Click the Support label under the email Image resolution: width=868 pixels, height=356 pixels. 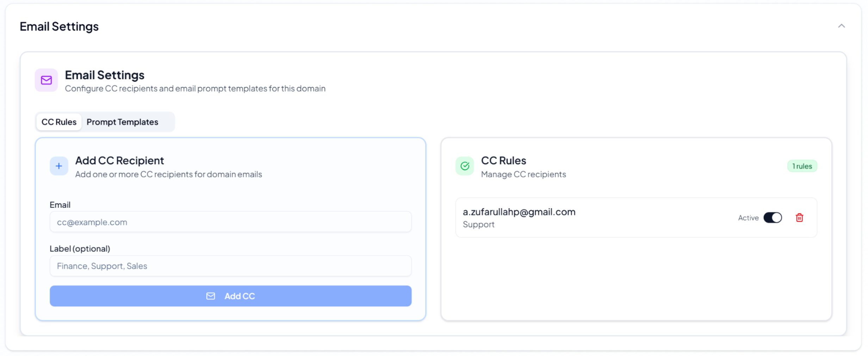tap(478, 225)
